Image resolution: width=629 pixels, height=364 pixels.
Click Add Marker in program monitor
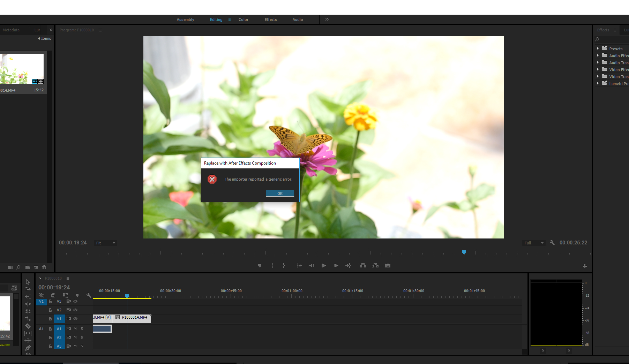(x=260, y=266)
